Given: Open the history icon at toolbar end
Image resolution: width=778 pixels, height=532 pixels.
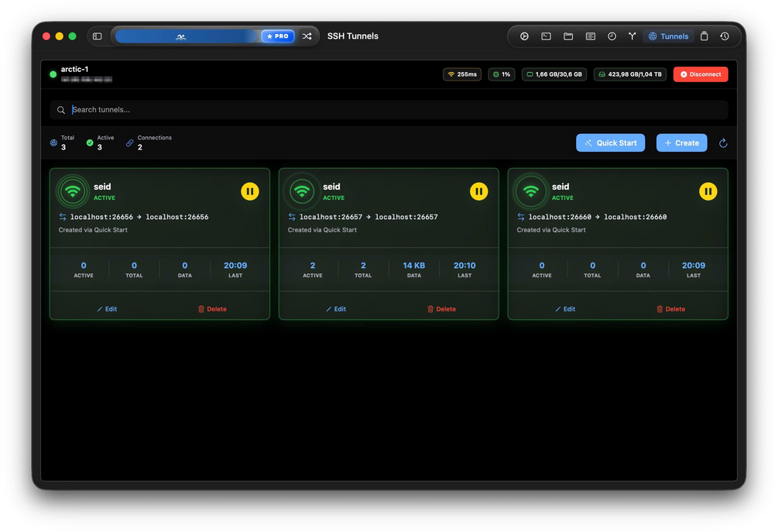Looking at the screenshot, I should [725, 36].
